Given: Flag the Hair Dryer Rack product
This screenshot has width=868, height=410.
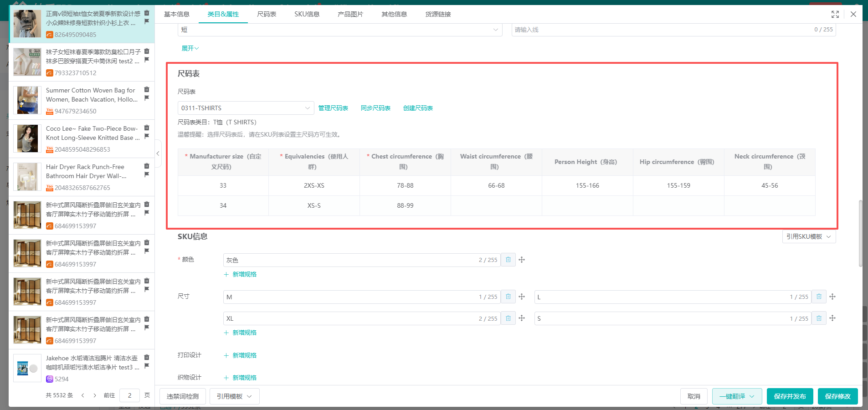Looking at the screenshot, I should 147,174.
